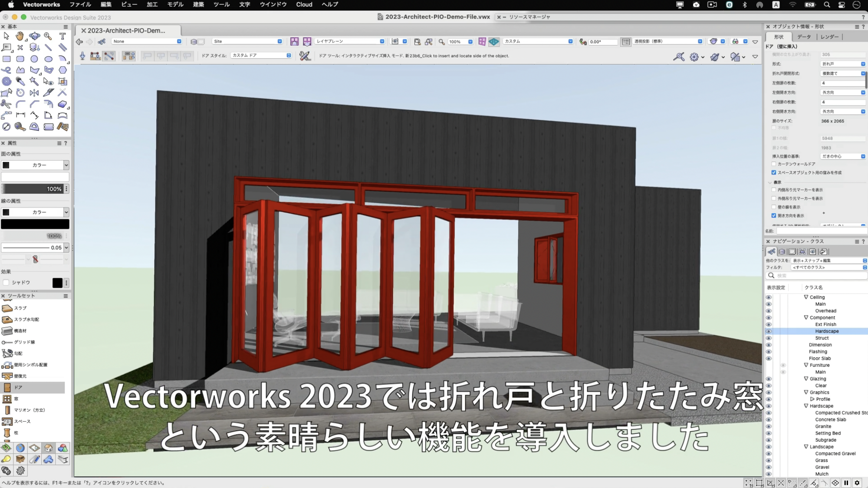Viewport: 868px width, 488px height.
Task: Select the Magic Wand select-similar tool
Action: tap(34, 81)
